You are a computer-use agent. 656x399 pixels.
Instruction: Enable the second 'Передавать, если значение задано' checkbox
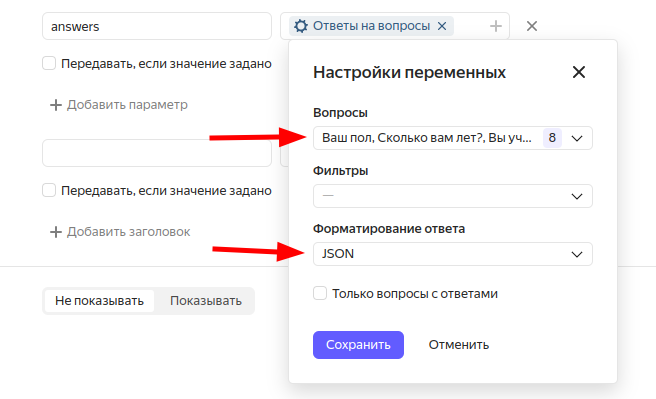[x=49, y=190]
